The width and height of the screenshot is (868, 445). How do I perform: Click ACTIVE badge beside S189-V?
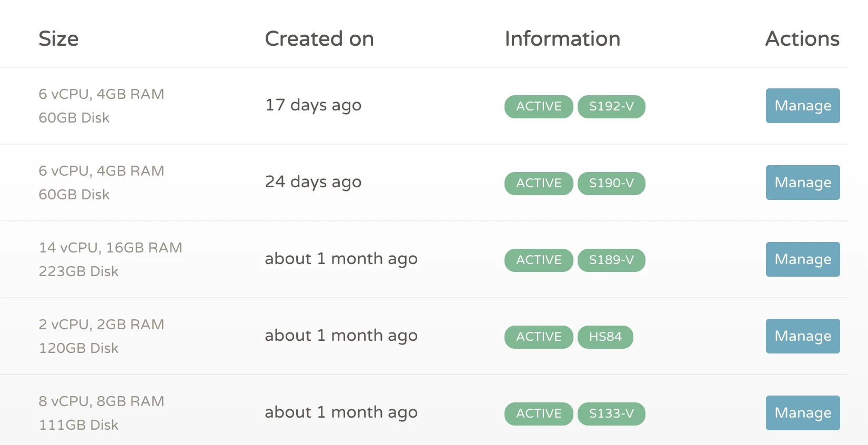539,260
